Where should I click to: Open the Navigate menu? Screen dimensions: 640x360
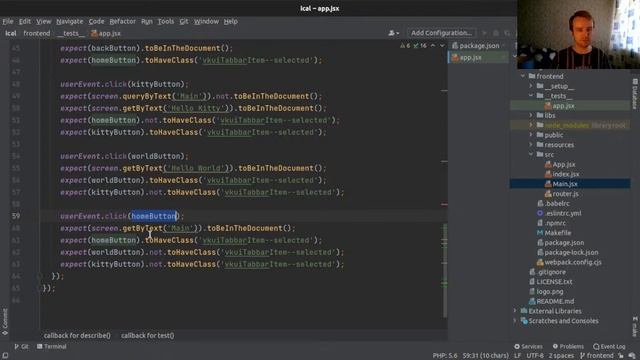(69, 22)
